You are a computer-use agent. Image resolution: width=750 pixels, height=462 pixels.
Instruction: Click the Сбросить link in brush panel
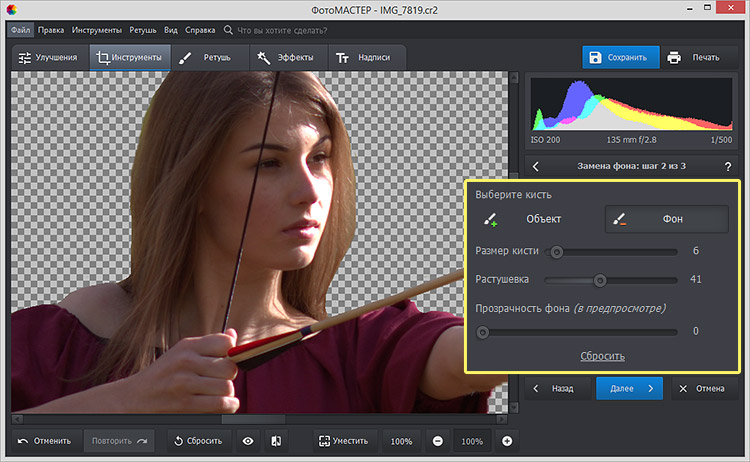(604, 356)
